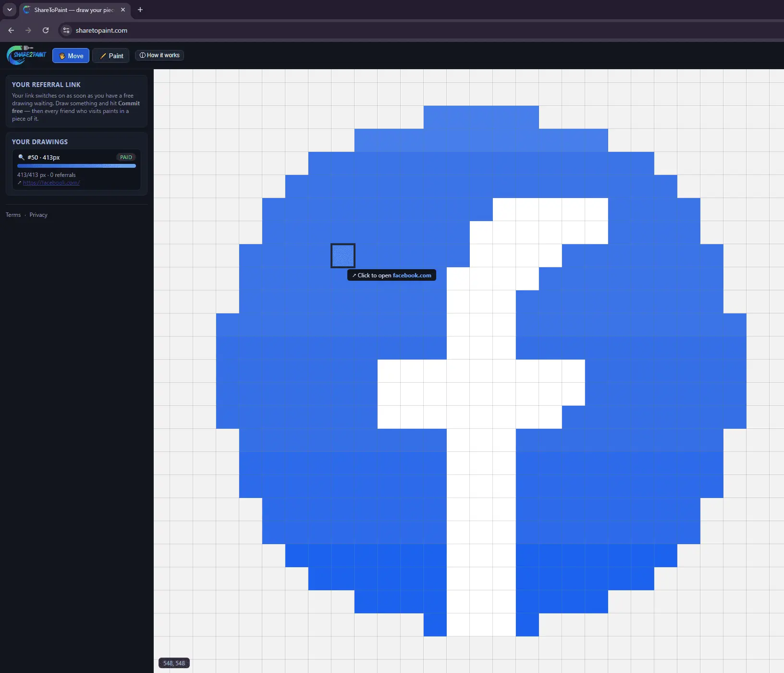Open a new browser tab
784x673 pixels.
(x=140, y=10)
